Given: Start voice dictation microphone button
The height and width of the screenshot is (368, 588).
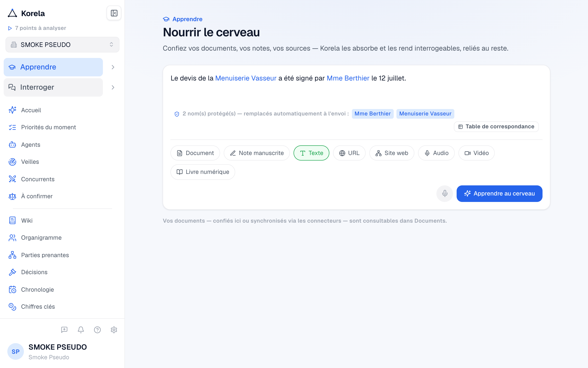Looking at the screenshot, I should (445, 194).
